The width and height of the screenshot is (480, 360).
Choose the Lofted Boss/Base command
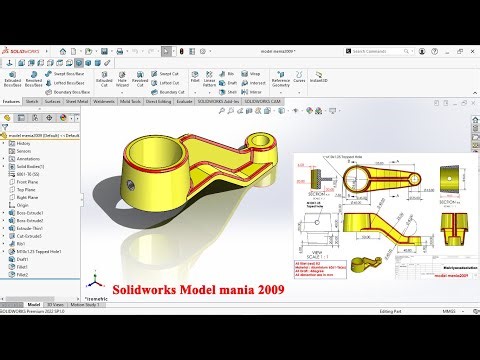(x=65, y=83)
